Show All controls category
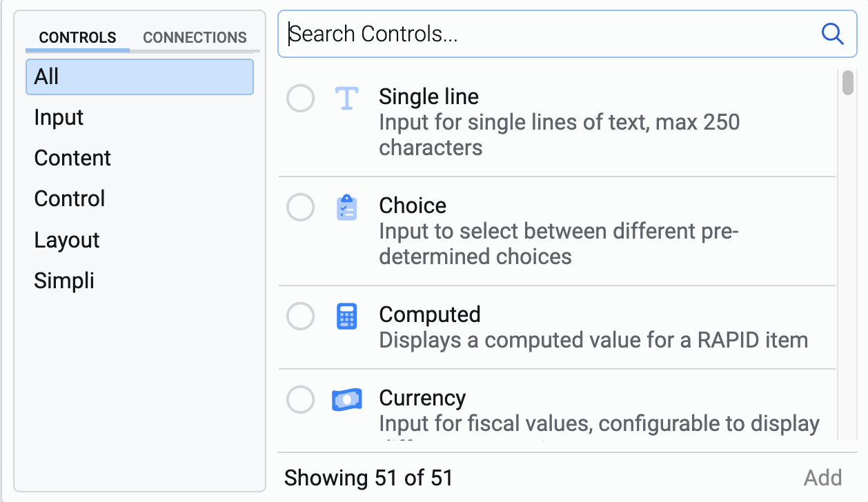Viewport: 868px width, 502px height. click(139, 77)
